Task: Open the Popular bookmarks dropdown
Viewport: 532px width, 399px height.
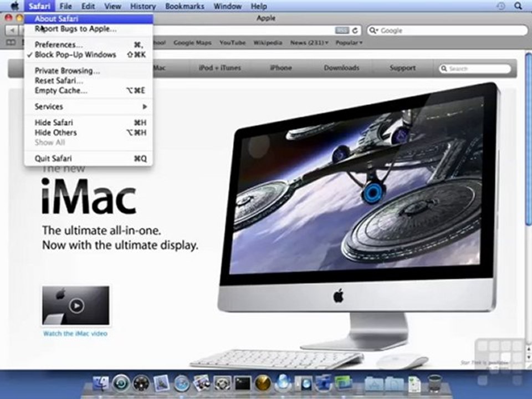Action: point(349,43)
